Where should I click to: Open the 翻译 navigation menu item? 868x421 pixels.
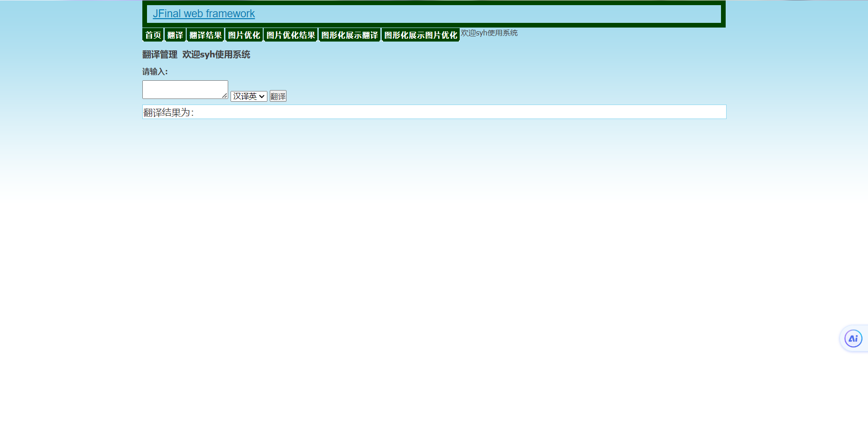175,35
